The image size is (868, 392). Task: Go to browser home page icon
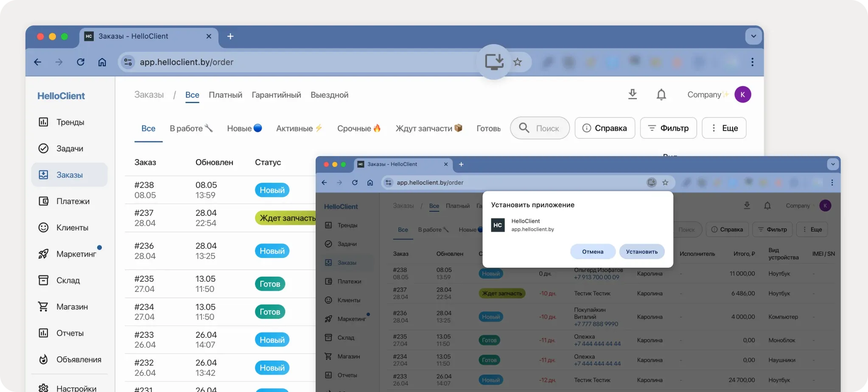pos(102,62)
